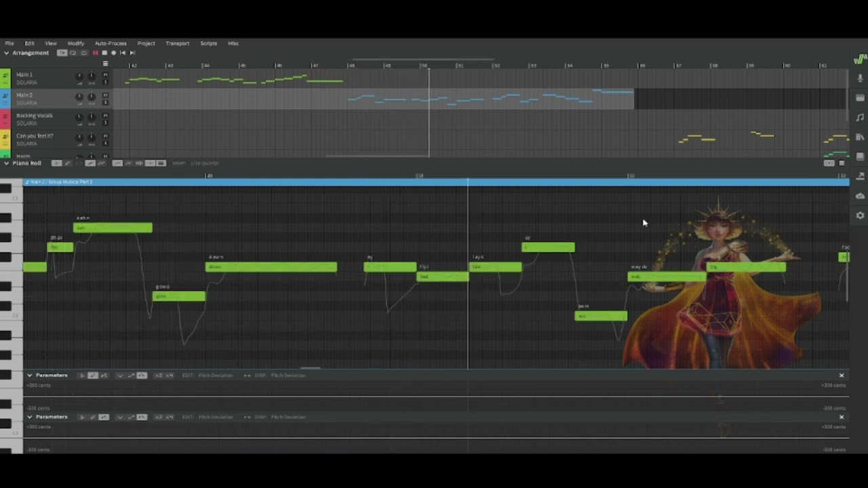The height and width of the screenshot is (488, 868).
Task: Collapse the lower Parameters panel
Action: [x=30, y=417]
